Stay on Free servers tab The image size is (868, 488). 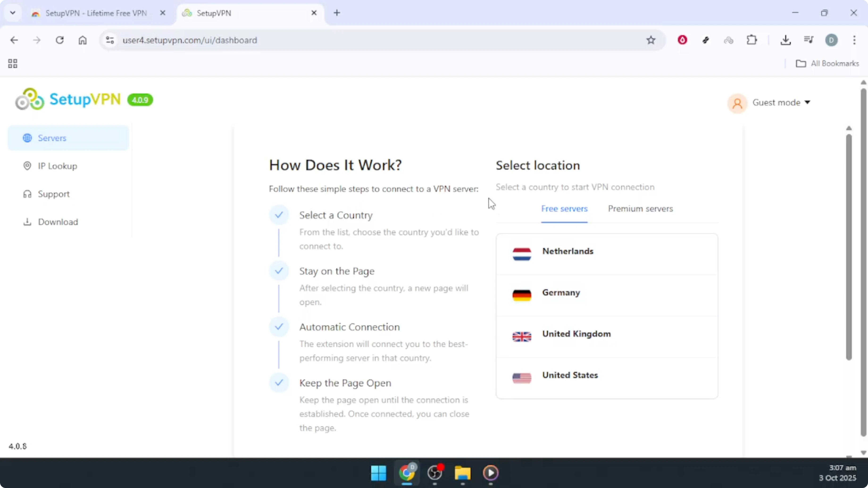pos(564,209)
